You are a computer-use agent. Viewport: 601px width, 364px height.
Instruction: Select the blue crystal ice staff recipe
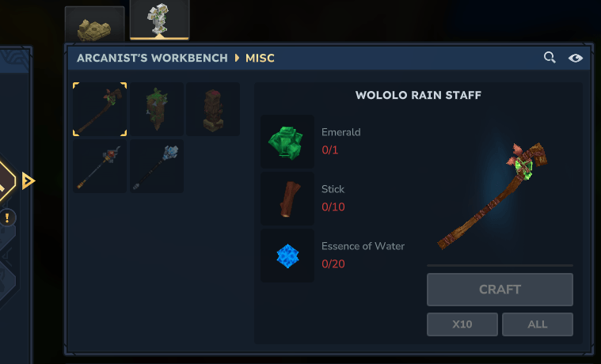point(157,166)
